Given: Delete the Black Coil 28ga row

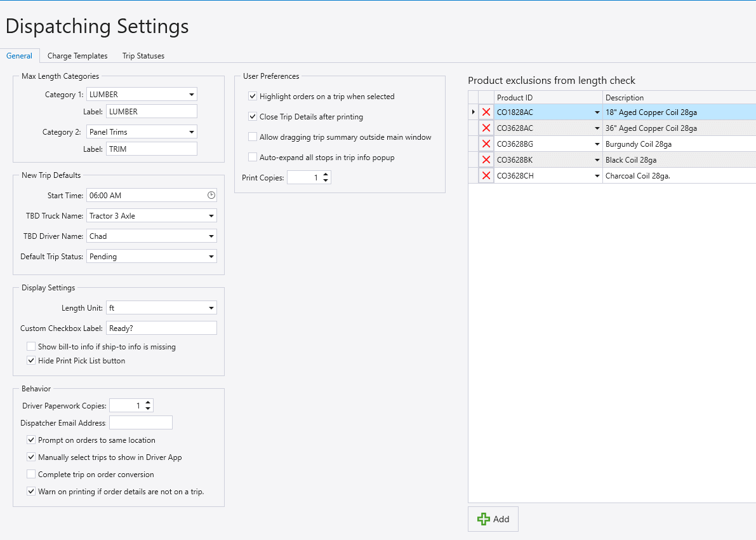Looking at the screenshot, I should [486, 160].
